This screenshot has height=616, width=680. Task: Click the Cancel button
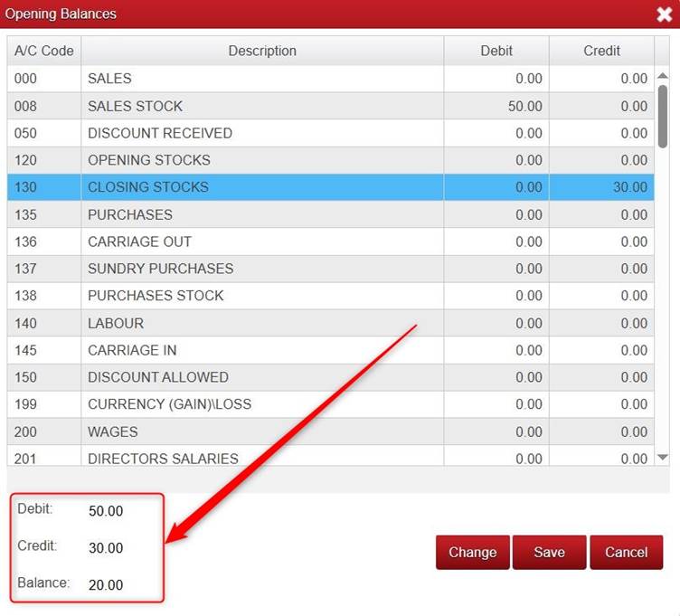click(627, 553)
